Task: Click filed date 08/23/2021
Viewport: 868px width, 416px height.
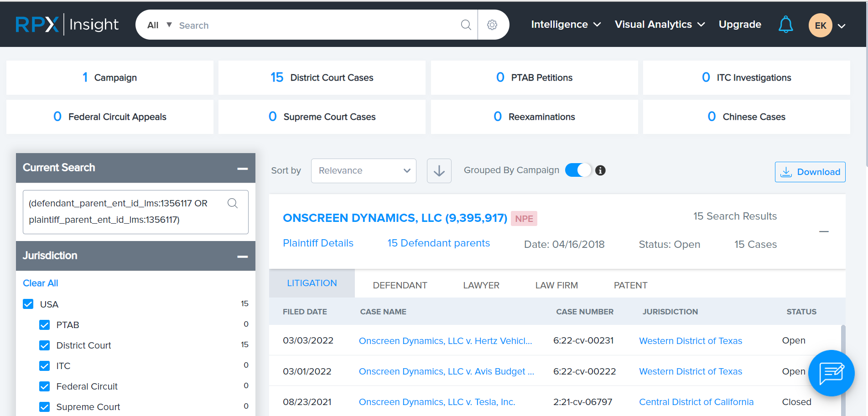Action: (307, 402)
